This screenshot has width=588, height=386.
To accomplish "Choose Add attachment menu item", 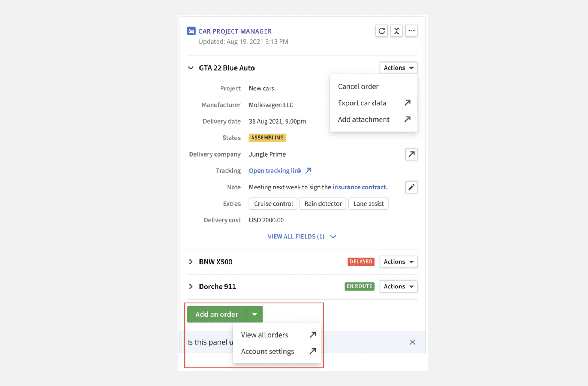I will pyautogui.click(x=374, y=119).
